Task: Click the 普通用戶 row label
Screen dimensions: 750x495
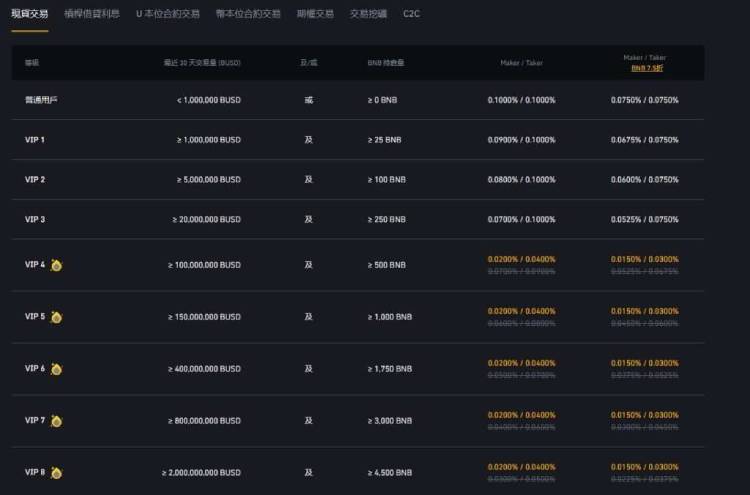Action: pos(41,101)
